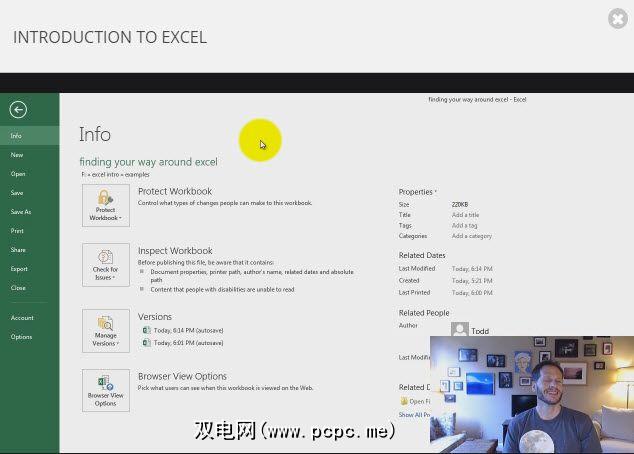This screenshot has height=454, width=634.
Task: Close the video overlay with X
Action: point(618,19)
